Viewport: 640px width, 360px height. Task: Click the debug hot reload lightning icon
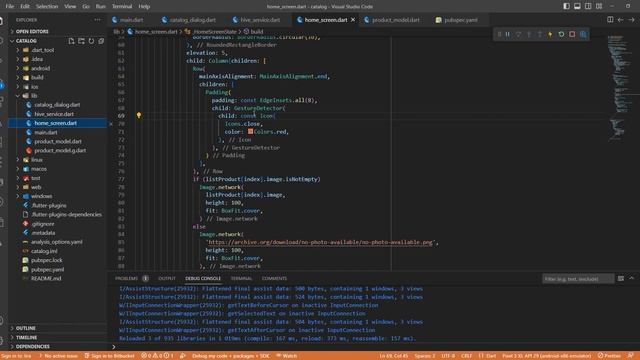[x=550, y=34]
